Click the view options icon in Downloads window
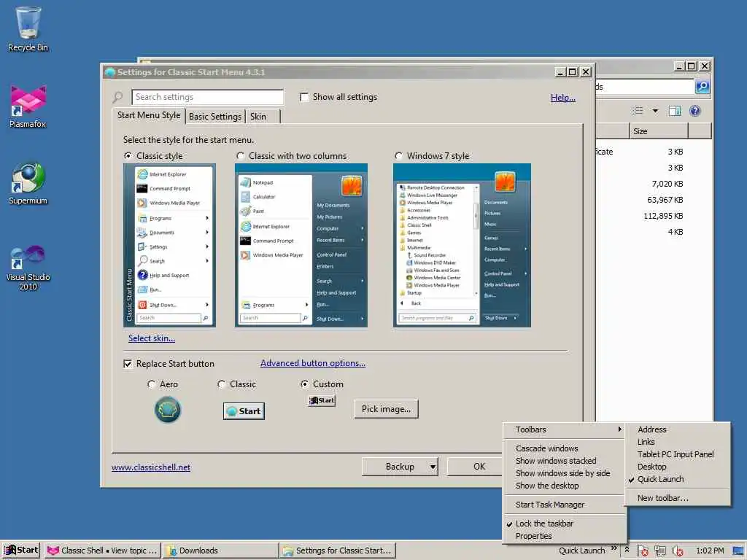Viewport: 747px width, 560px height. pos(638,111)
